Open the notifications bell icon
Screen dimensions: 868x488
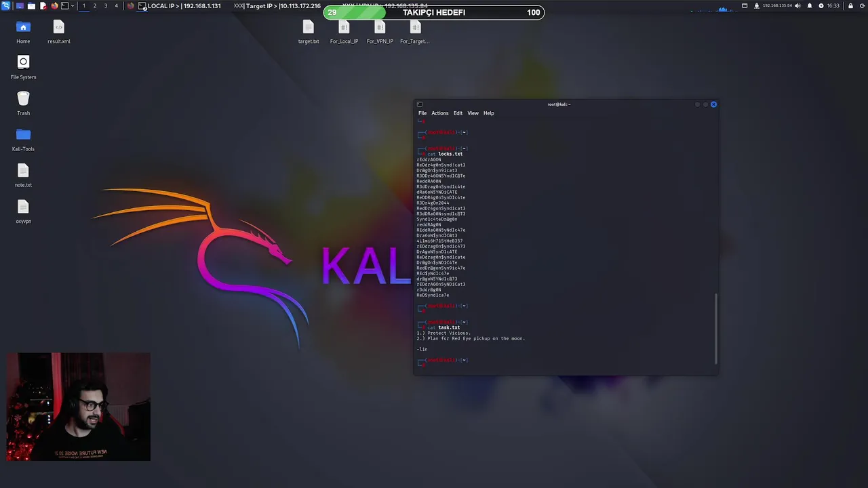810,5
